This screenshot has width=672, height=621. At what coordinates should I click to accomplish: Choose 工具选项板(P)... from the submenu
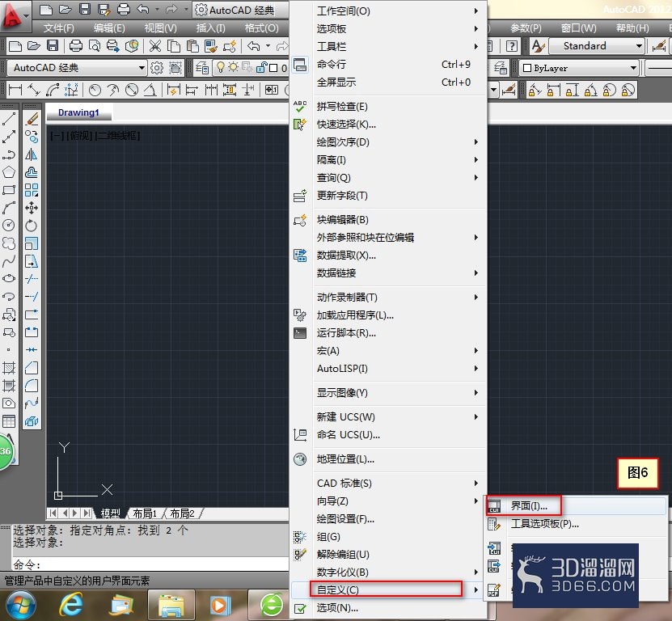(575, 524)
